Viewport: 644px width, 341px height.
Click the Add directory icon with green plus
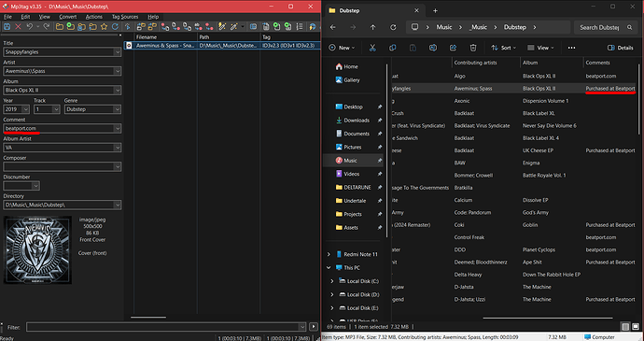coord(71,27)
